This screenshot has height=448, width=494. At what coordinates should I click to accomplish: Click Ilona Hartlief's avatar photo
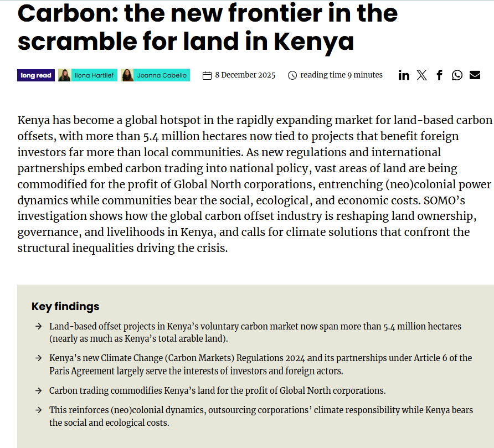pos(64,75)
